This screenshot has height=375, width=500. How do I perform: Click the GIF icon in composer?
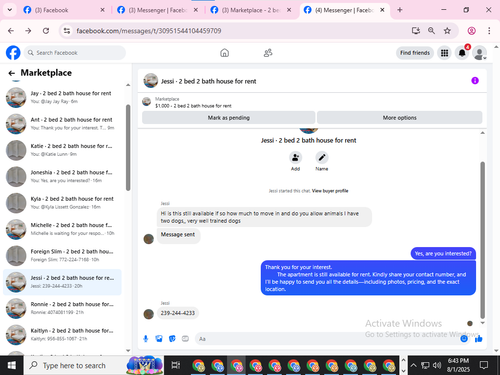tap(185, 339)
